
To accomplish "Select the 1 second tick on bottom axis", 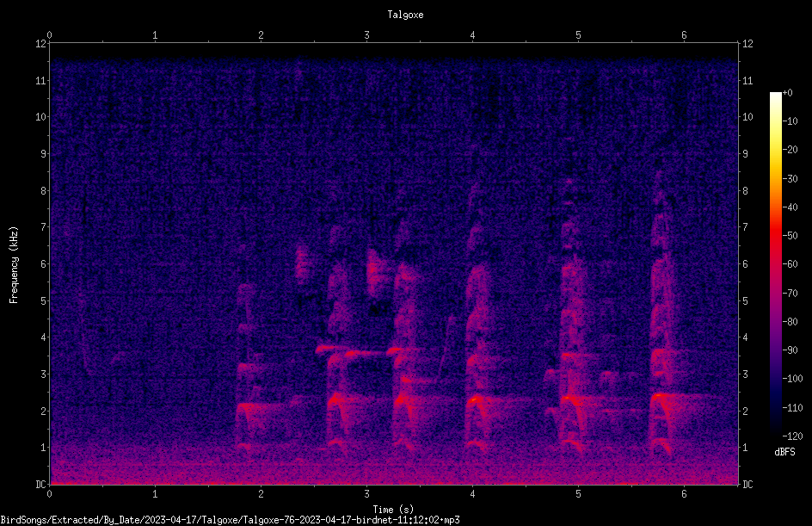I will [x=155, y=494].
